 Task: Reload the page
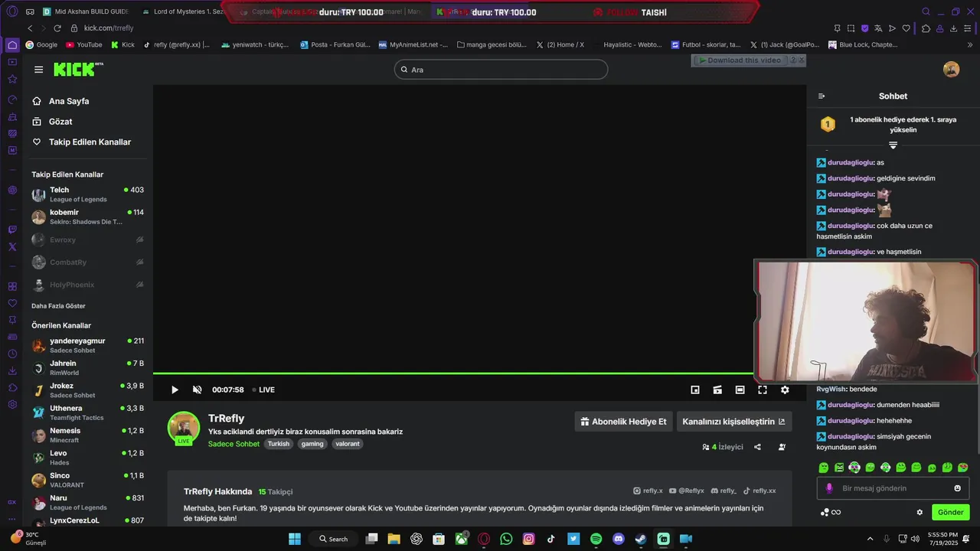point(57,28)
